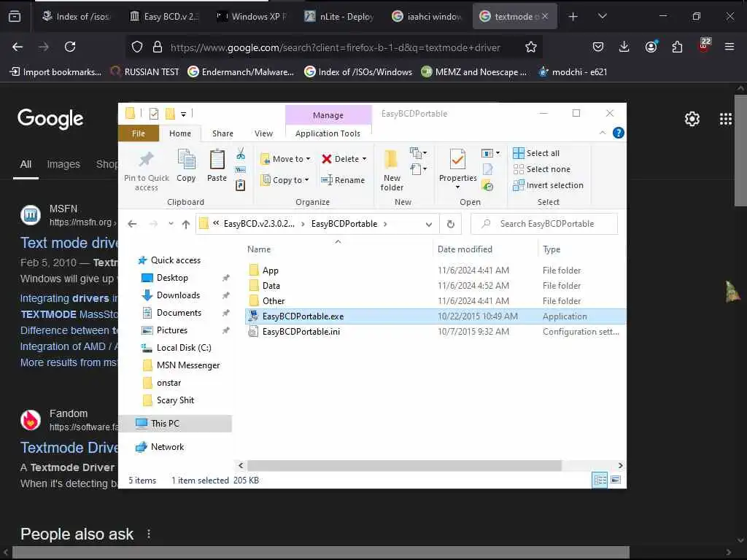Go up one folder level arrow
747x560 pixels.
click(186, 224)
